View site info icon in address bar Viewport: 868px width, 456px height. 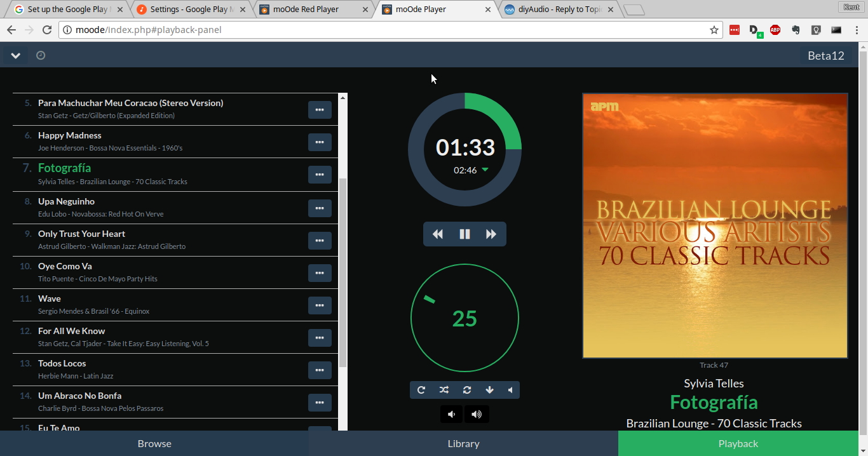click(67, 30)
